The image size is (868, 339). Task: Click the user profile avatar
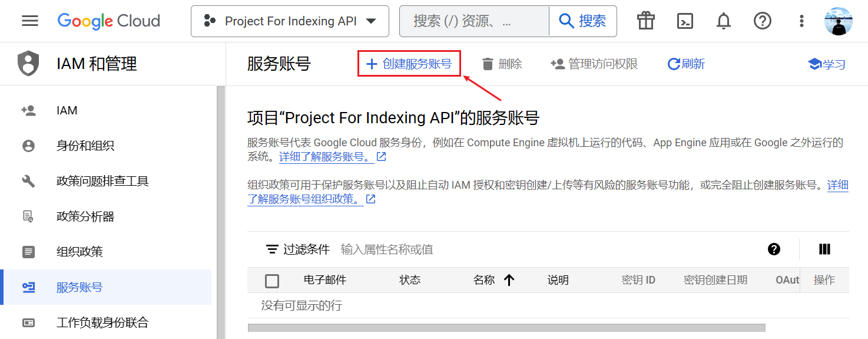[x=838, y=21]
